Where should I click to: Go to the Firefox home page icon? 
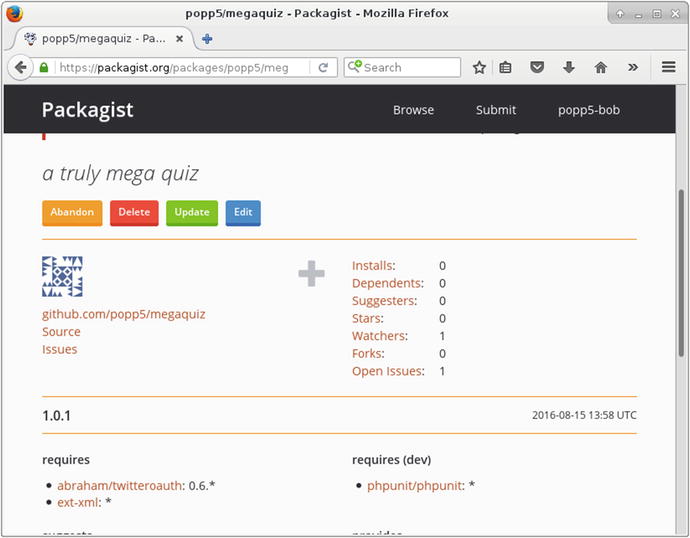[x=601, y=68]
